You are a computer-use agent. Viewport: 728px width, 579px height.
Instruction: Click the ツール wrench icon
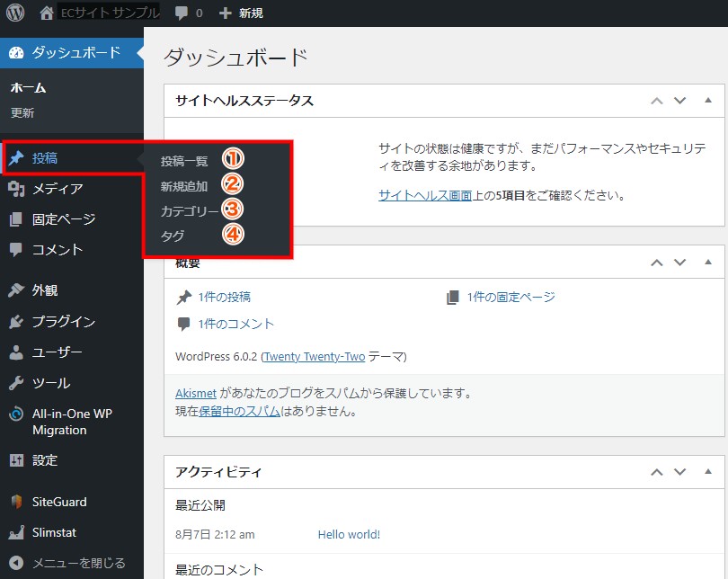click(x=16, y=383)
